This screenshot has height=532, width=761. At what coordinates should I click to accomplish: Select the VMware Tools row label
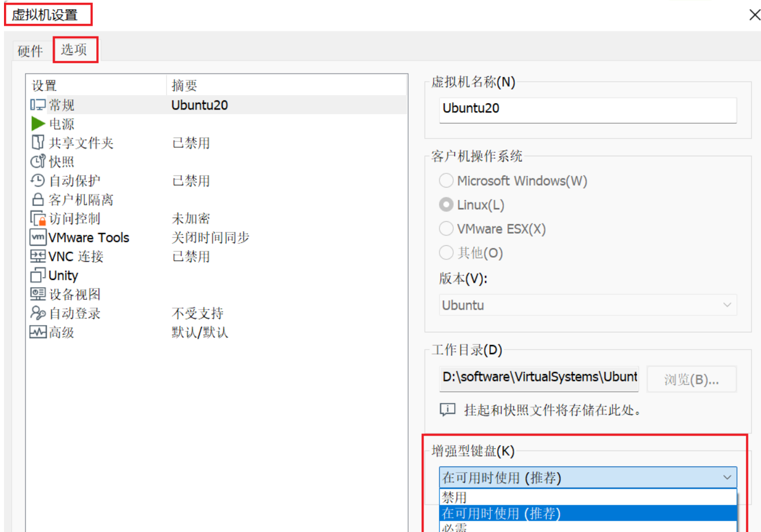(89, 237)
